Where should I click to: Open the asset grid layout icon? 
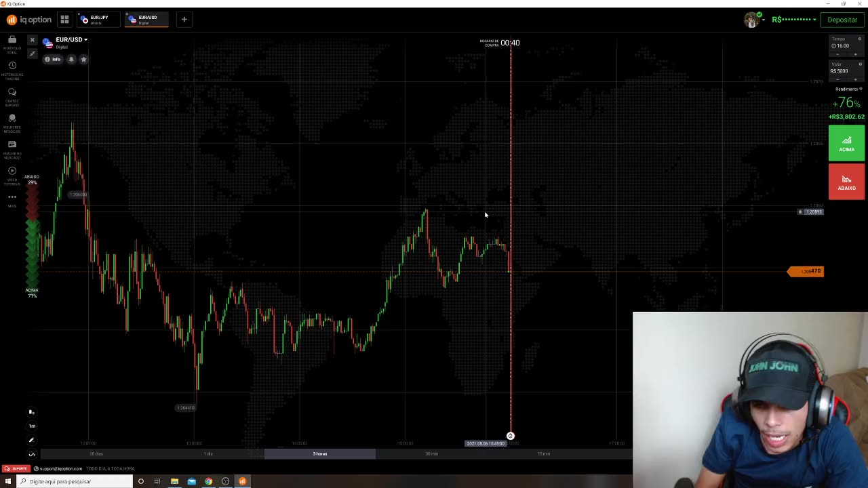(x=64, y=20)
